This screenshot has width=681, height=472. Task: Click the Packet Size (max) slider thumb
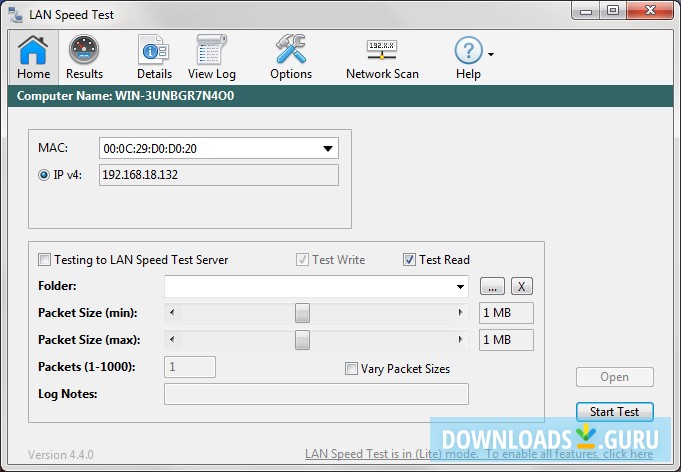(x=302, y=340)
